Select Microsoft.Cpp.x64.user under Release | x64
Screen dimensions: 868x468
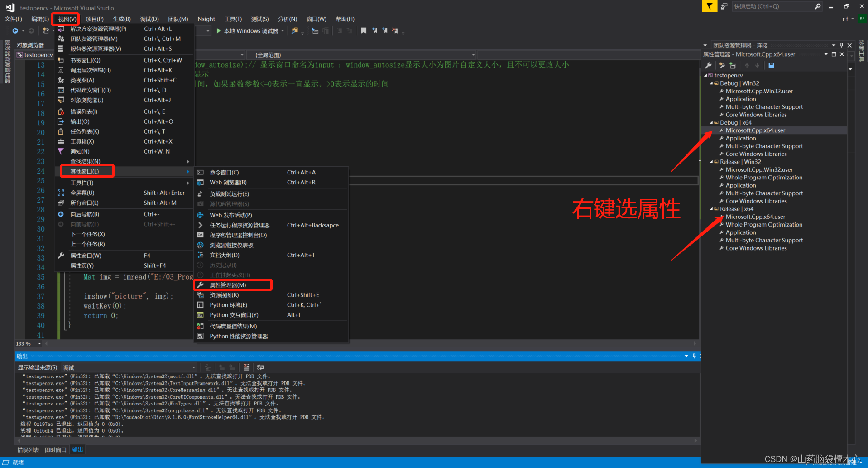tap(755, 217)
